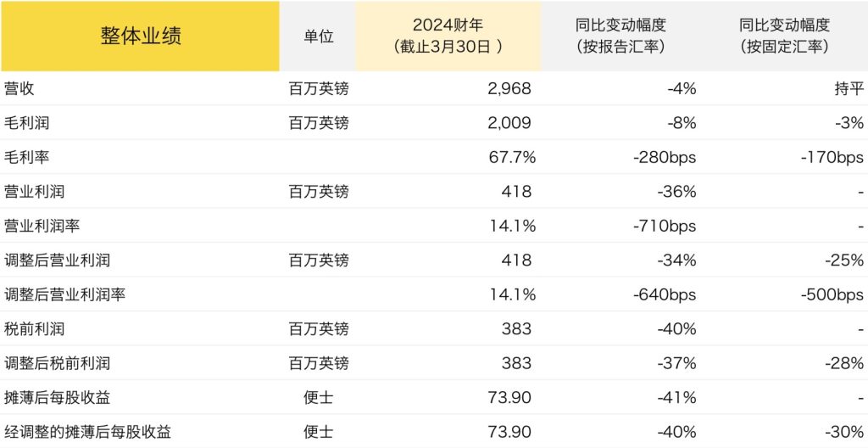
Task: Select the -170bps cell
Action: click(x=832, y=157)
